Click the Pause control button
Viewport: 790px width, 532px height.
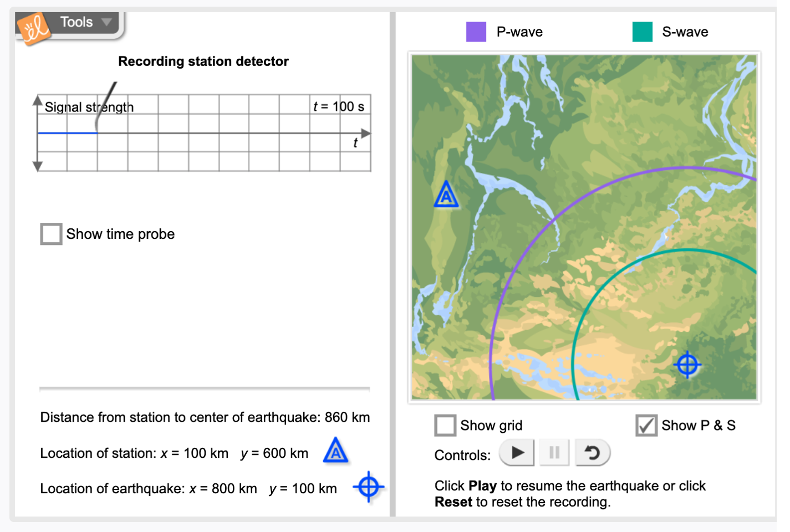click(554, 453)
